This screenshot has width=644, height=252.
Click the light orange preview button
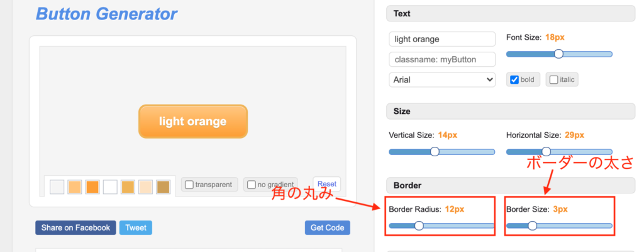pyautogui.click(x=193, y=122)
